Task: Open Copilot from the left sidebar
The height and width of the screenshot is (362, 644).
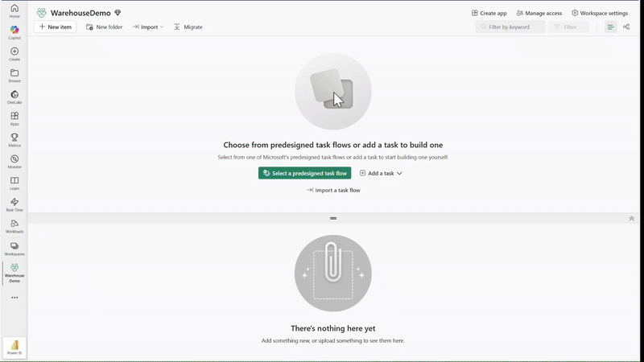Action: [14, 32]
